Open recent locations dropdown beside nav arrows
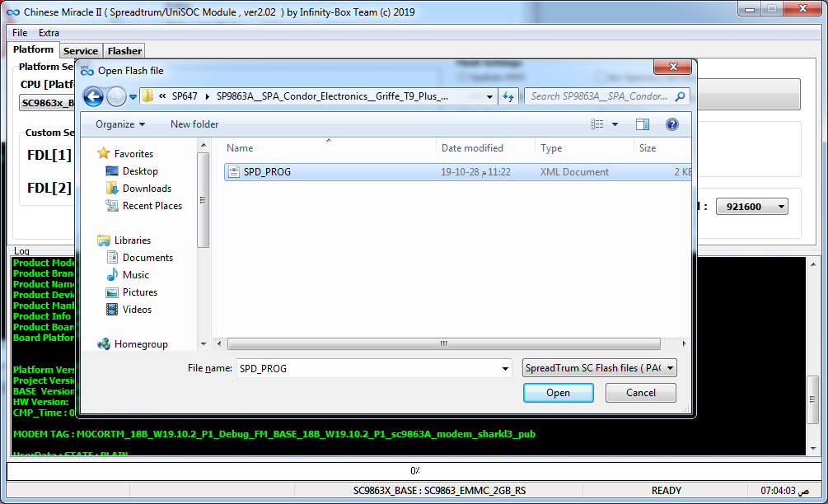The image size is (828, 504). pyautogui.click(x=133, y=97)
